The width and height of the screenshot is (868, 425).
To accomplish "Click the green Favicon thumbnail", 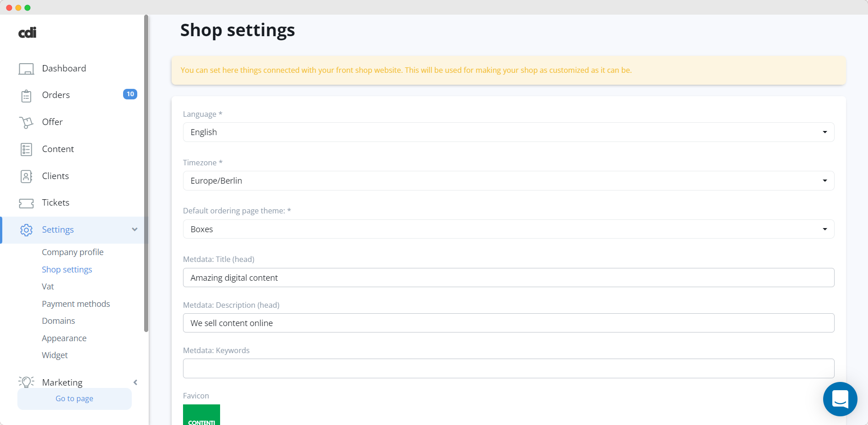I will pyautogui.click(x=201, y=414).
